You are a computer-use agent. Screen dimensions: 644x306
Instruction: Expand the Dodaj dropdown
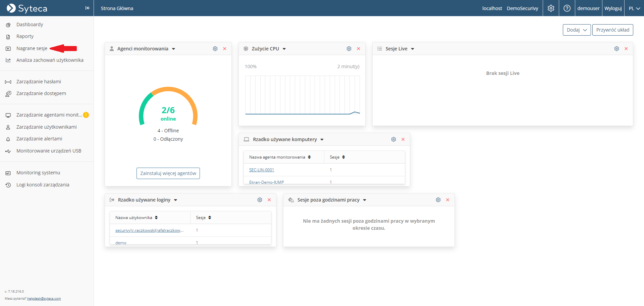[577, 30]
